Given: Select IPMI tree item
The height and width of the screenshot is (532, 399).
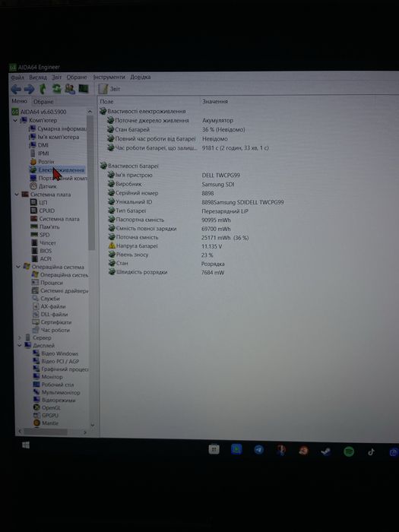Looking at the screenshot, I should coord(40,154).
